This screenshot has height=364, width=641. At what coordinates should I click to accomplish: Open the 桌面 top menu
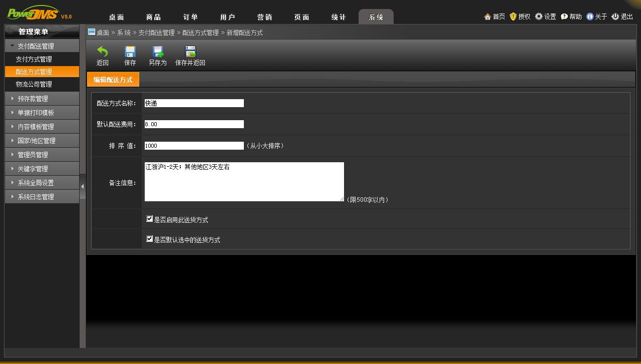pos(116,17)
